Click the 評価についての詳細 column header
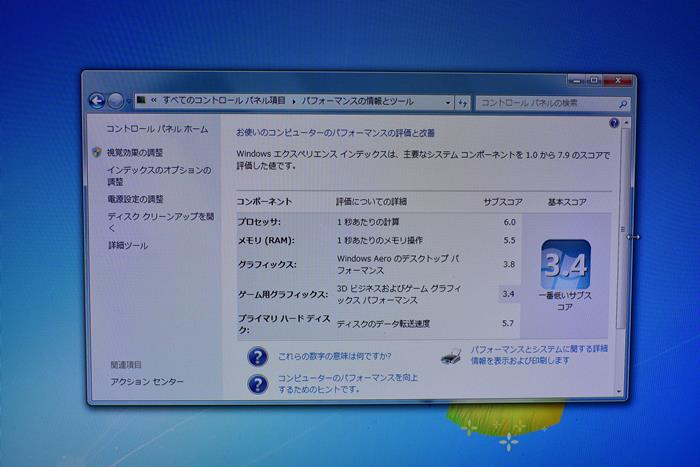700x467 pixels. click(371, 202)
